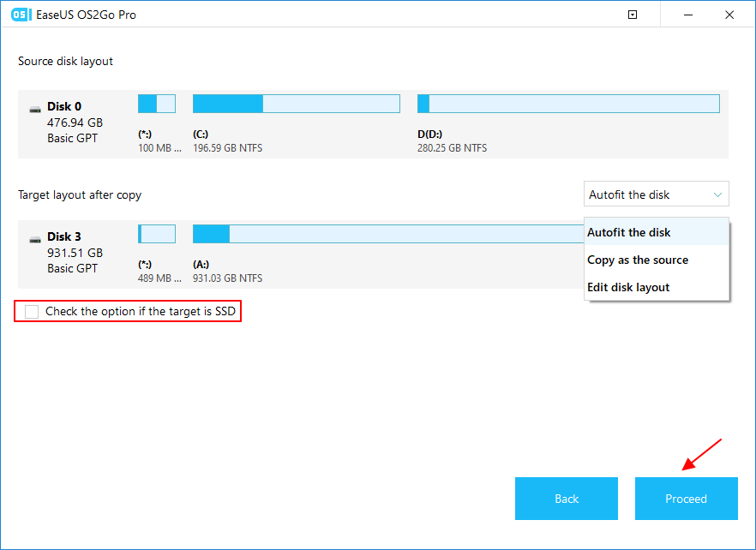
Task: Tick the red-outlined SSD option box
Action: [31, 311]
